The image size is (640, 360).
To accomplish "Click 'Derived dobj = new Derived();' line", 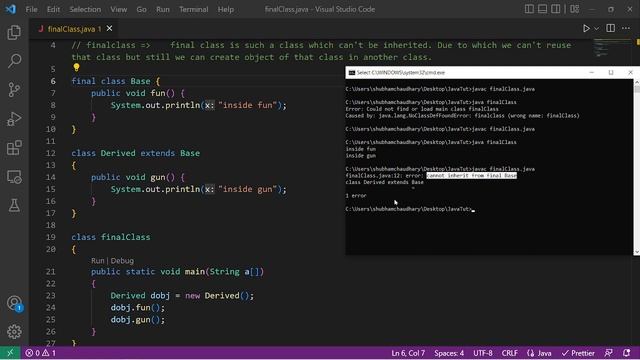I will click(182, 296).
